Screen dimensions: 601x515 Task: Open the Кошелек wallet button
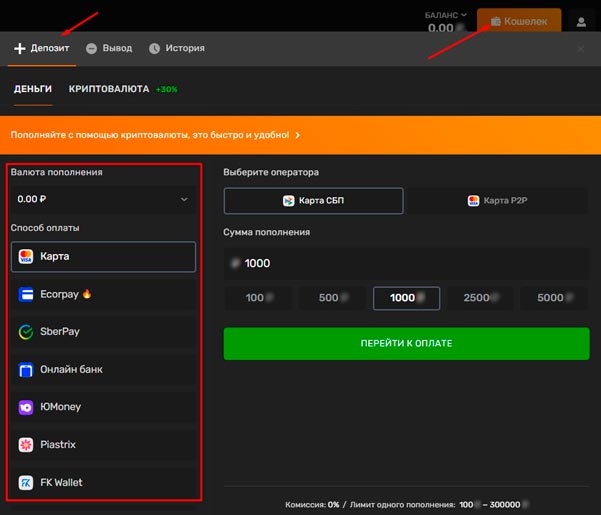point(518,21)
